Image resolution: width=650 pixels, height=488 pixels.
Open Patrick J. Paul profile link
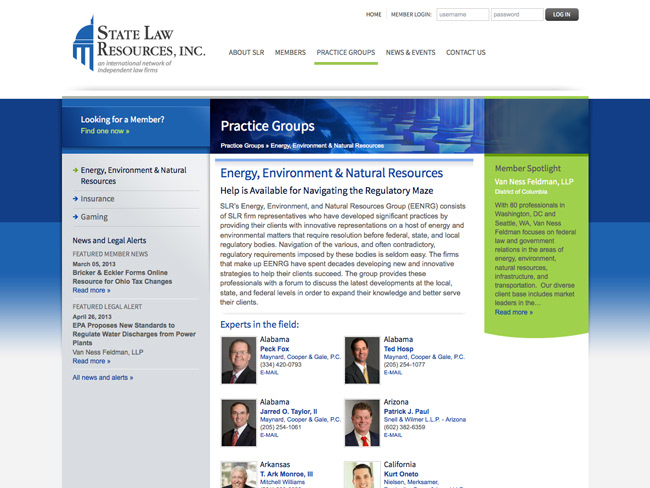pos(406,412)
